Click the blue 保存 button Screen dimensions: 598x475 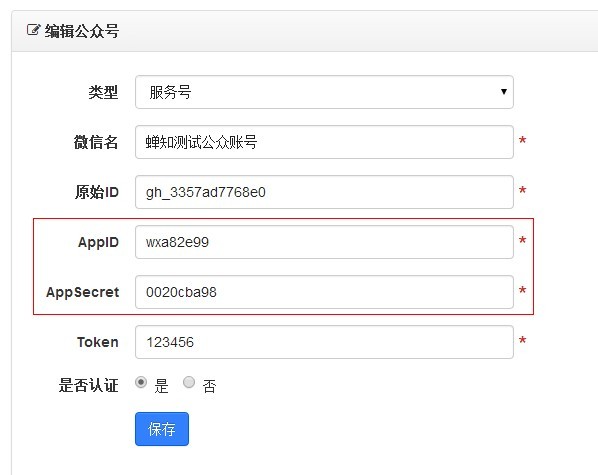pyautogui.click(x=162, y=429)
